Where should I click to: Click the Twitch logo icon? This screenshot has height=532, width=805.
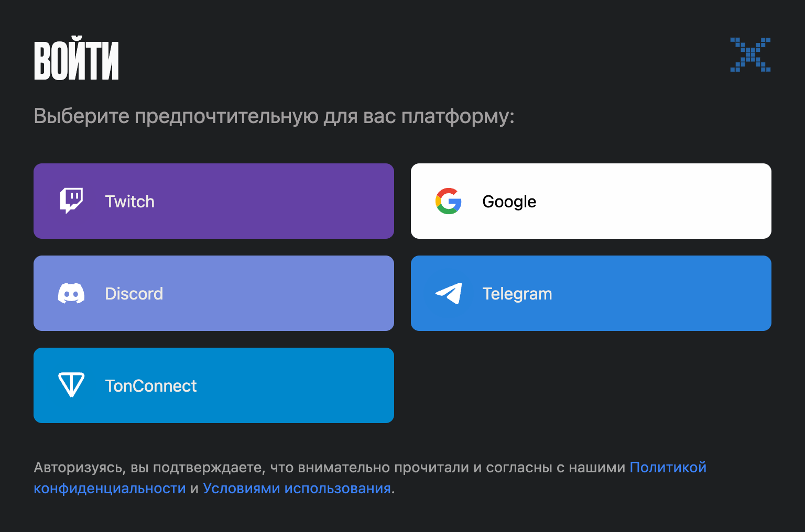pyautogui.click(x=71, y=201)
